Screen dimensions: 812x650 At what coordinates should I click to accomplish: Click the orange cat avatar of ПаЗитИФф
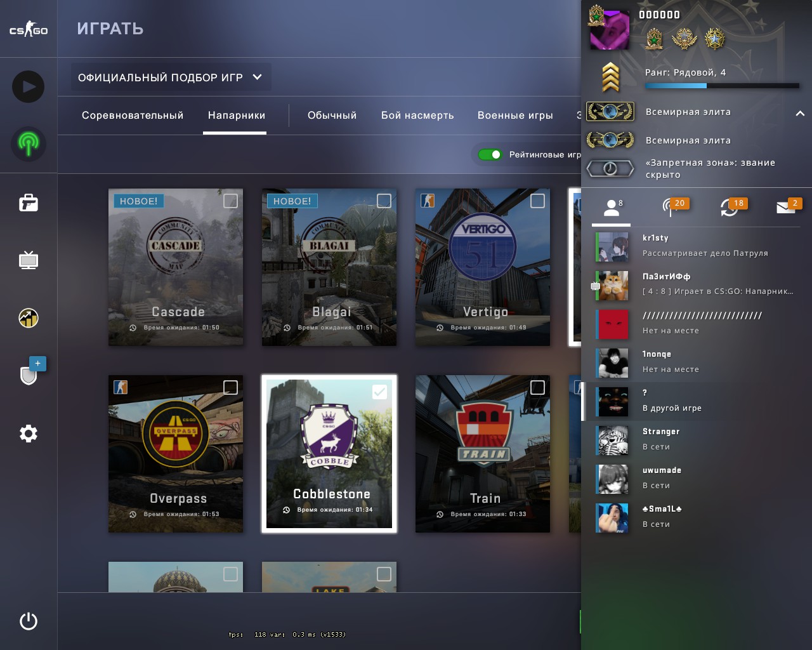click(x=613, y=286)
